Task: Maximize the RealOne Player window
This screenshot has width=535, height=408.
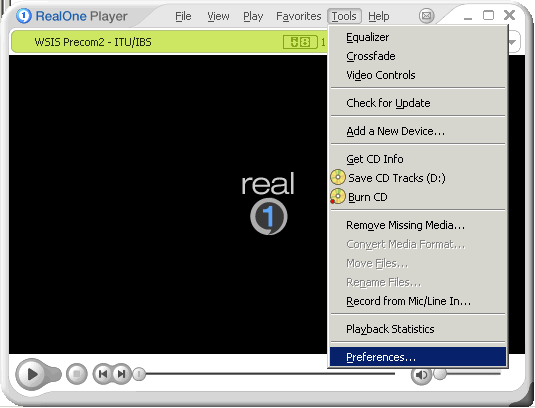Action: (489, 16)
